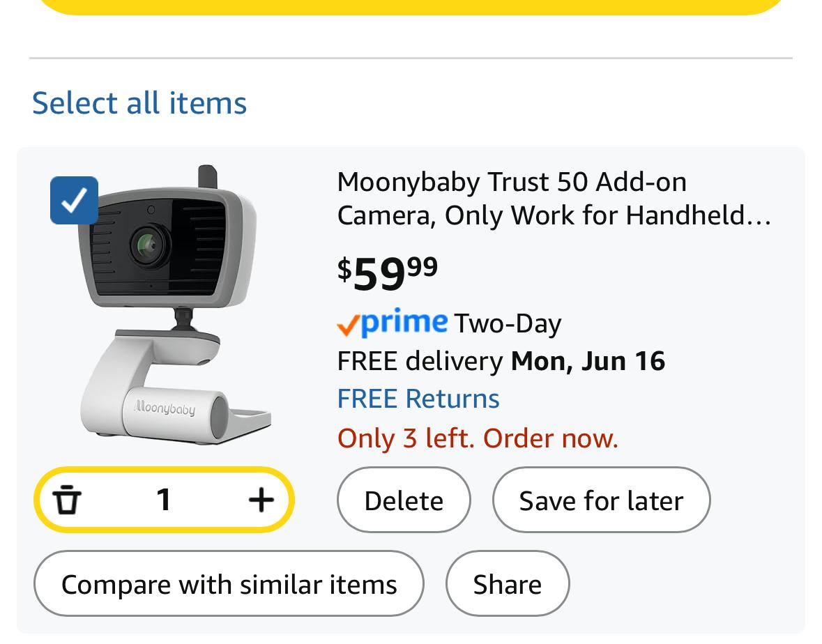Click the camera lens in product photo

point(149,245)
